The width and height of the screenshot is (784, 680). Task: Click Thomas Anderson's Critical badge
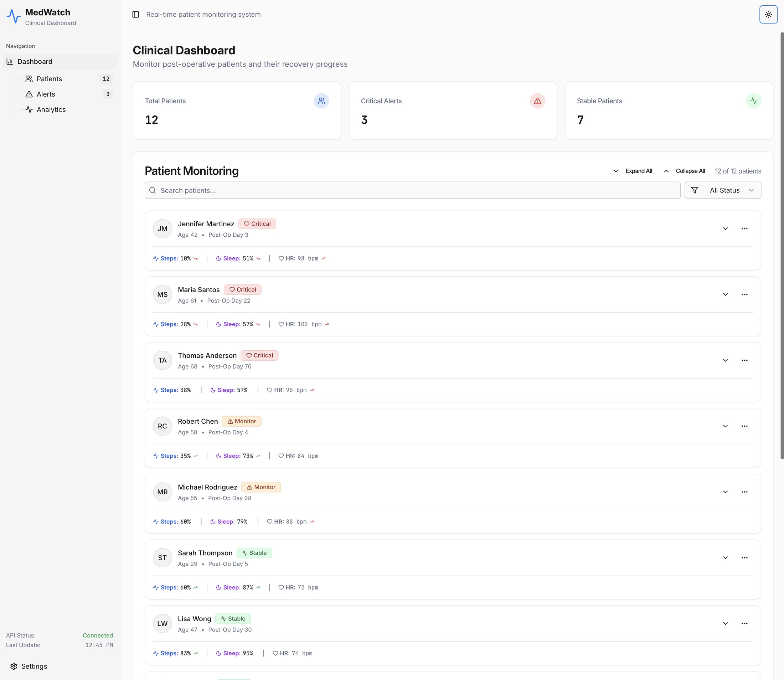coord(259,356)
